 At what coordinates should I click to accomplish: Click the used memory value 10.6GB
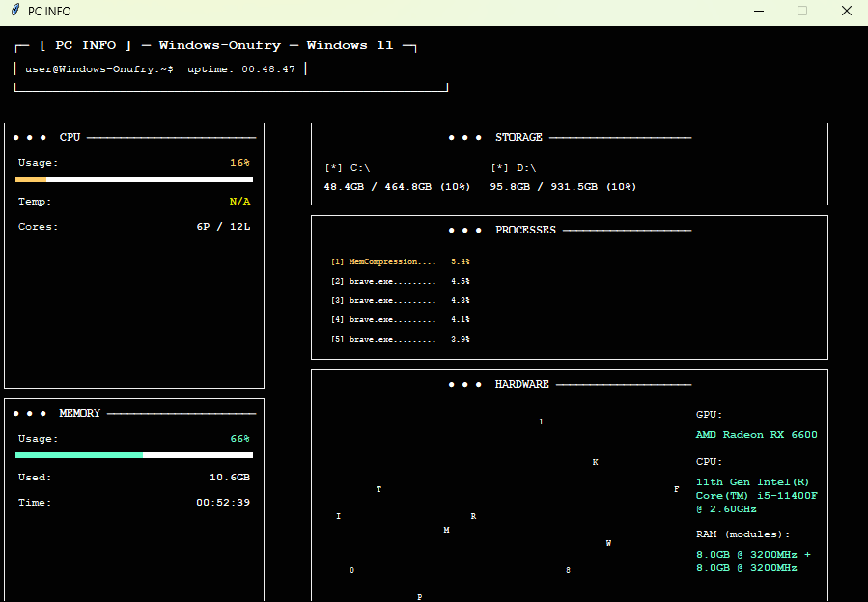click(x=230, y=477)
